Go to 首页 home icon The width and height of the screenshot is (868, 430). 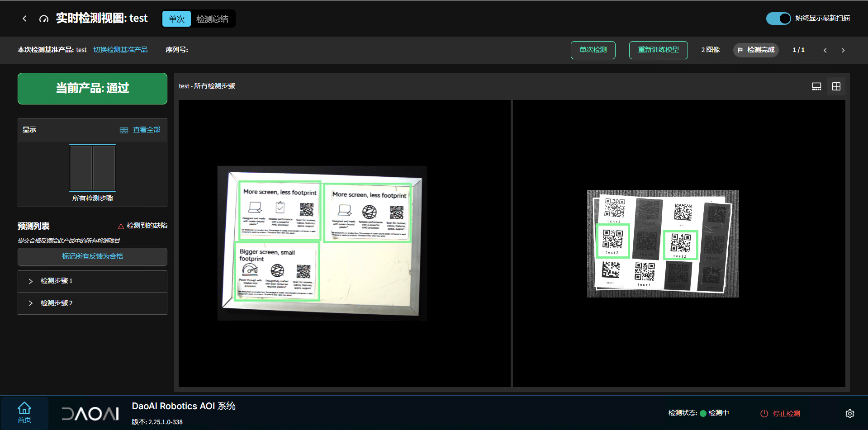coord(24,412)
